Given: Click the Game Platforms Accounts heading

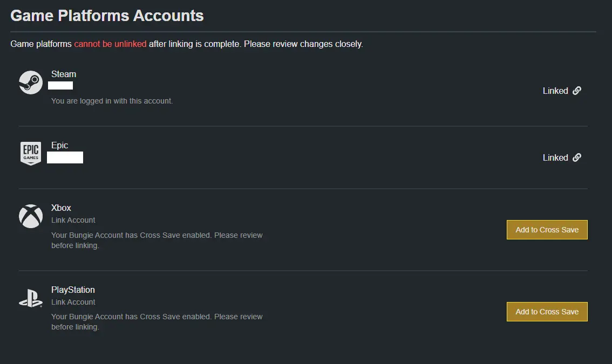Looking at the screenshot, I should (x=107, y=16).
